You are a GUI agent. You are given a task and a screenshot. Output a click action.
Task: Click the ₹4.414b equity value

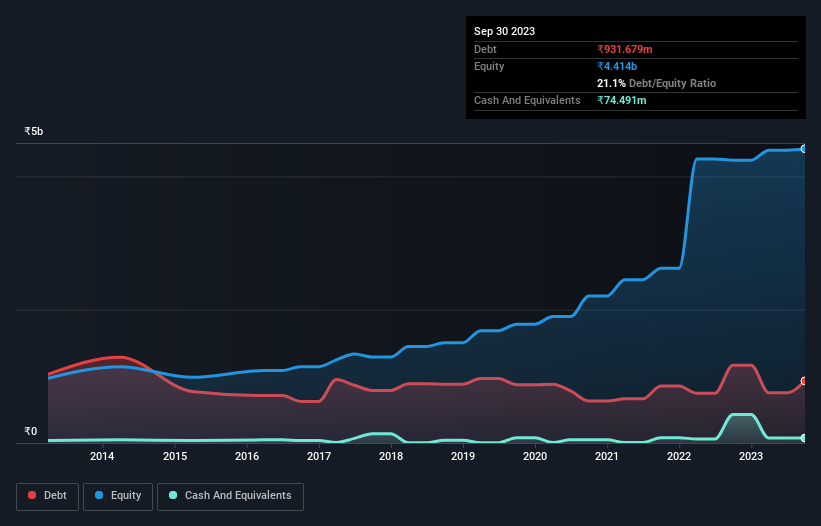617,66
